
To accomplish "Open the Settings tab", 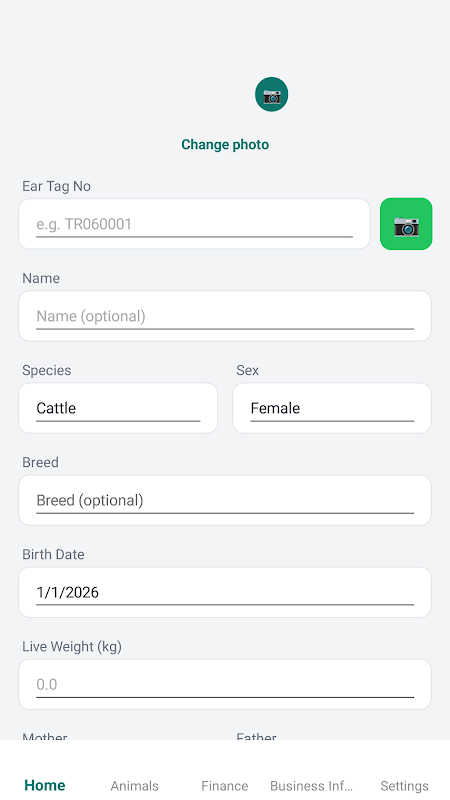I will (404, 786).
